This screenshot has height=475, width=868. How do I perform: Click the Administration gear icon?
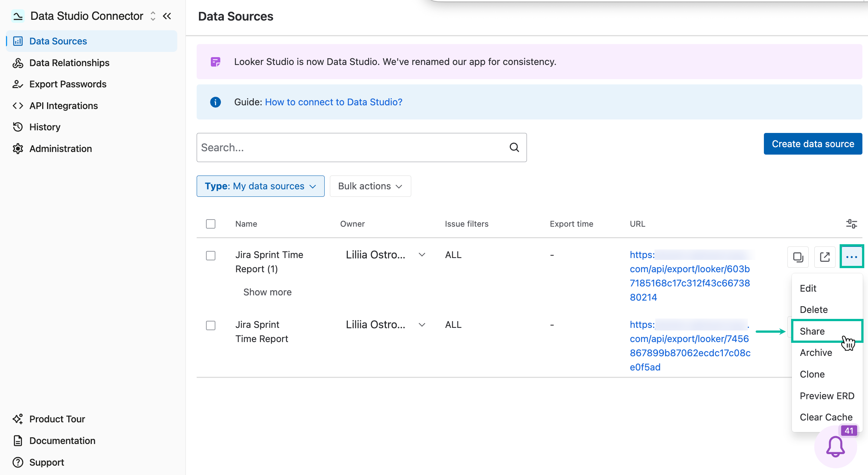18,149
